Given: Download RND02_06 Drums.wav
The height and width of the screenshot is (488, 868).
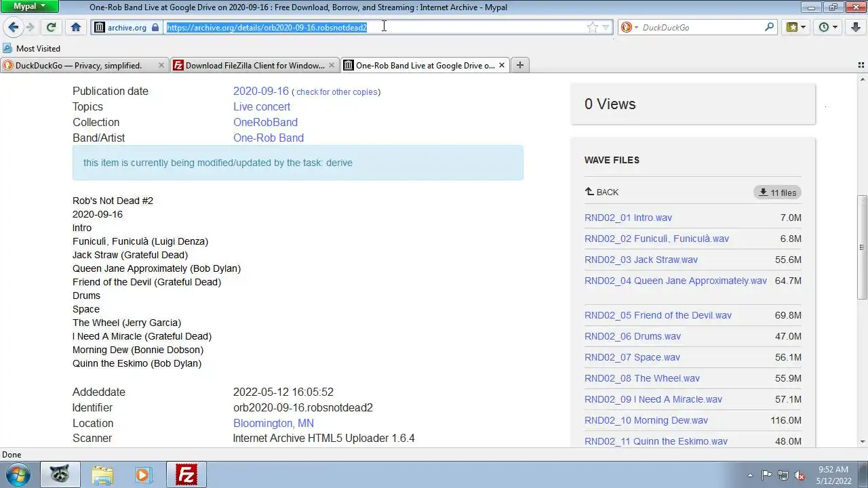Looking at the screenshot, I should (x=633, y=336).
